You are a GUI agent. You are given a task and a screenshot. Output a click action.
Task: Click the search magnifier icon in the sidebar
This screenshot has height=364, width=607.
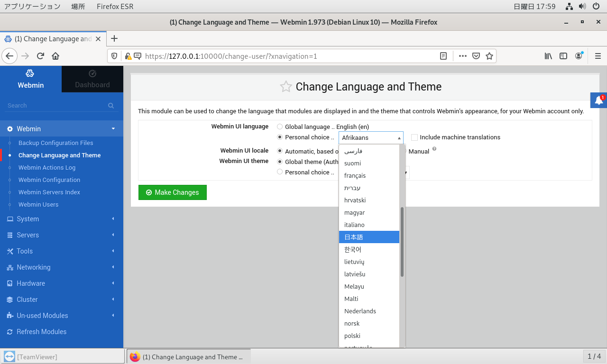click(x=111, y=106)
